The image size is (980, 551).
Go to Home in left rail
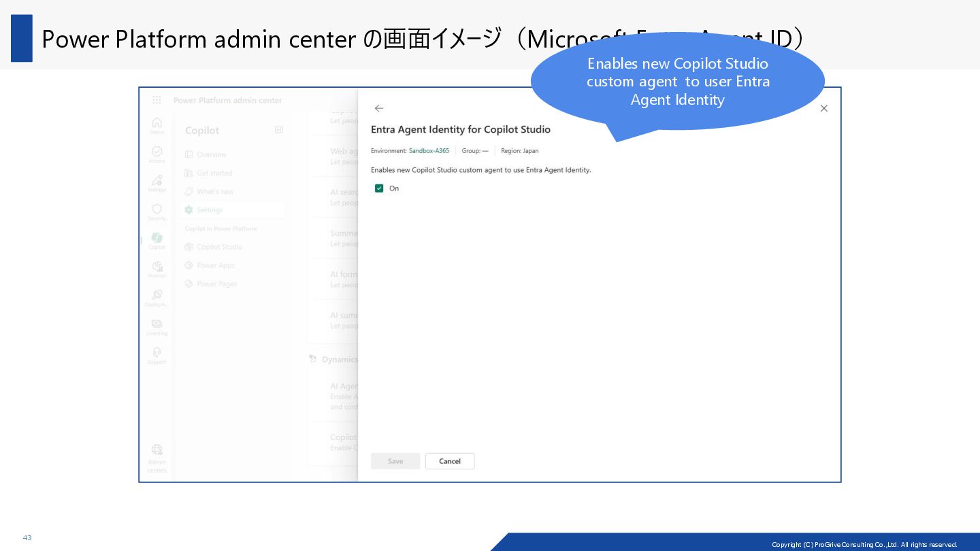click(x=157, y=125)
